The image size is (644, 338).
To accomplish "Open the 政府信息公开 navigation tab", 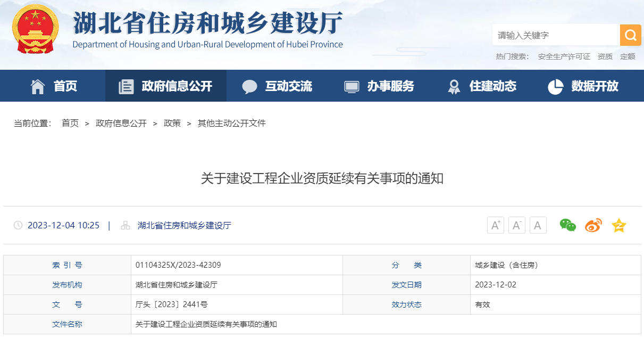I will pos(166,86).
